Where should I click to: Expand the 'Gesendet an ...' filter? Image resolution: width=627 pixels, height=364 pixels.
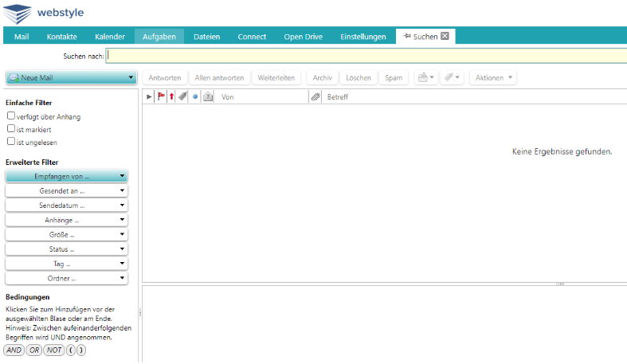click(x=66, y=190)
